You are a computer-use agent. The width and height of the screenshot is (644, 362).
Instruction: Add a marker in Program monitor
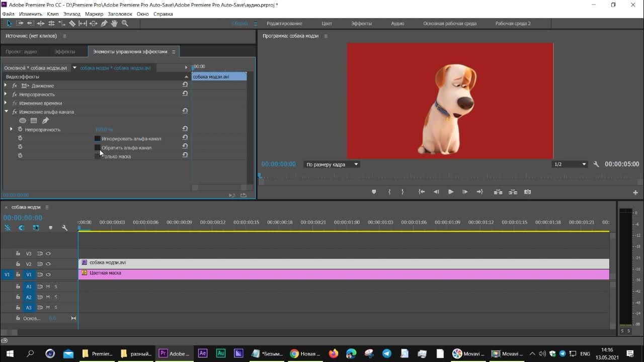(374, 192)
